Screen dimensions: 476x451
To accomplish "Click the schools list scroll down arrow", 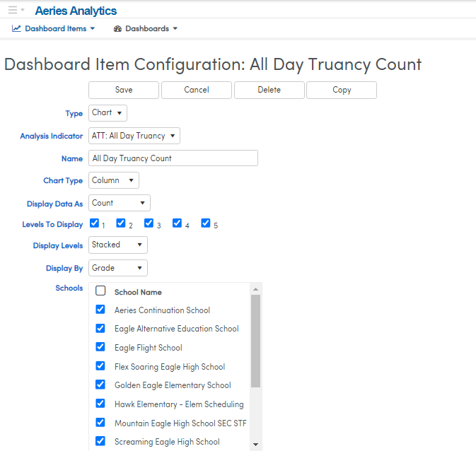I will [255, 445].
